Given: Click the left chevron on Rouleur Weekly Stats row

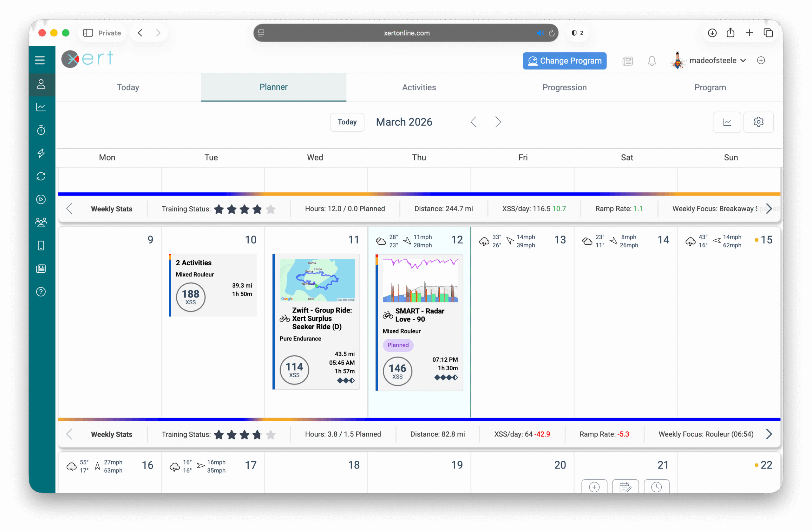Looking at the screenshot, I should pyautogui.click(x=69, y=434).
